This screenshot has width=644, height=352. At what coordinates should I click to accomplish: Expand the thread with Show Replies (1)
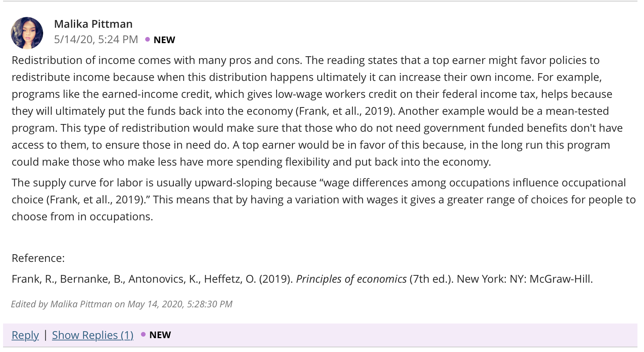pos(93,335)
